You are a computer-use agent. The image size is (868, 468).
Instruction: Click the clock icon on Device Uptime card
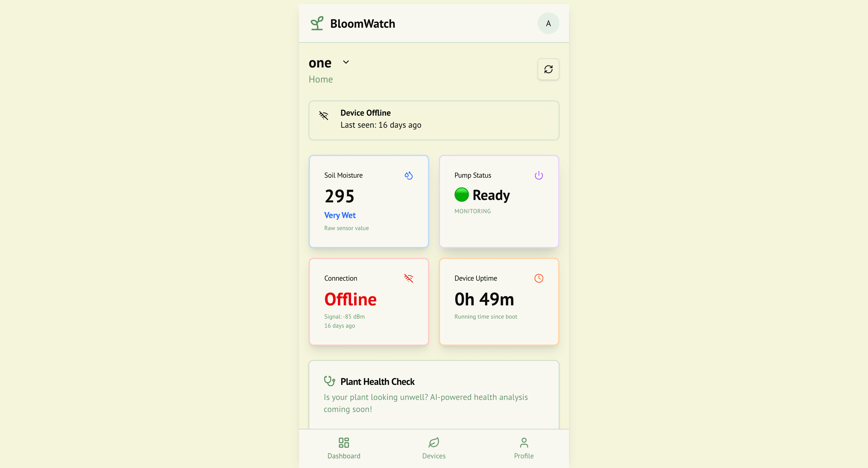pos(539,278)
